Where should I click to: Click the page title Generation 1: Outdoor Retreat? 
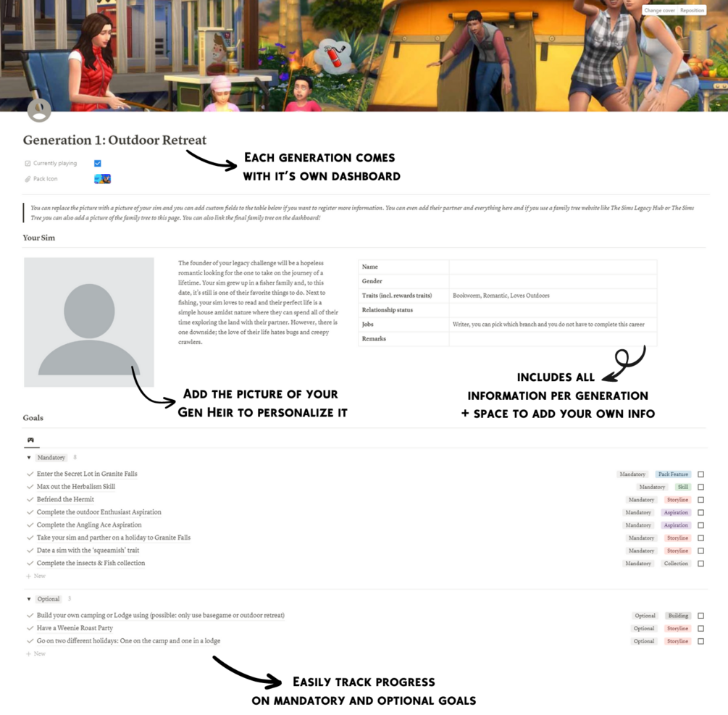point(114,141)
